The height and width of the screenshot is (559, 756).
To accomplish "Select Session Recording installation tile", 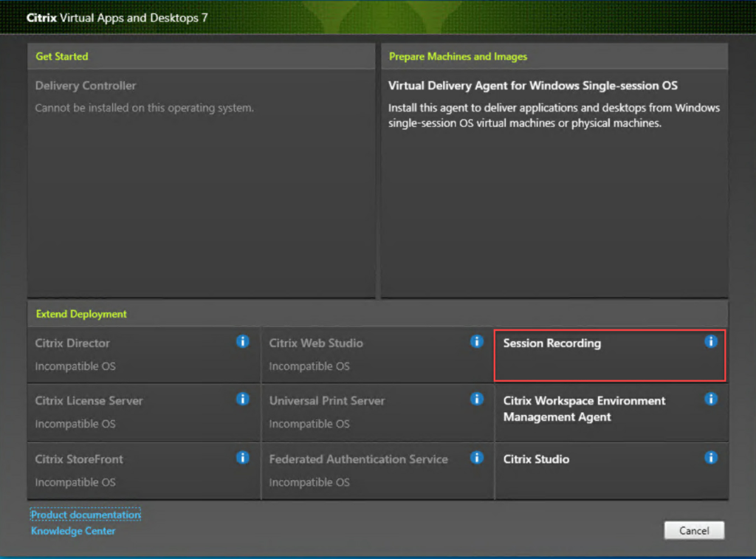I will 610,355.
